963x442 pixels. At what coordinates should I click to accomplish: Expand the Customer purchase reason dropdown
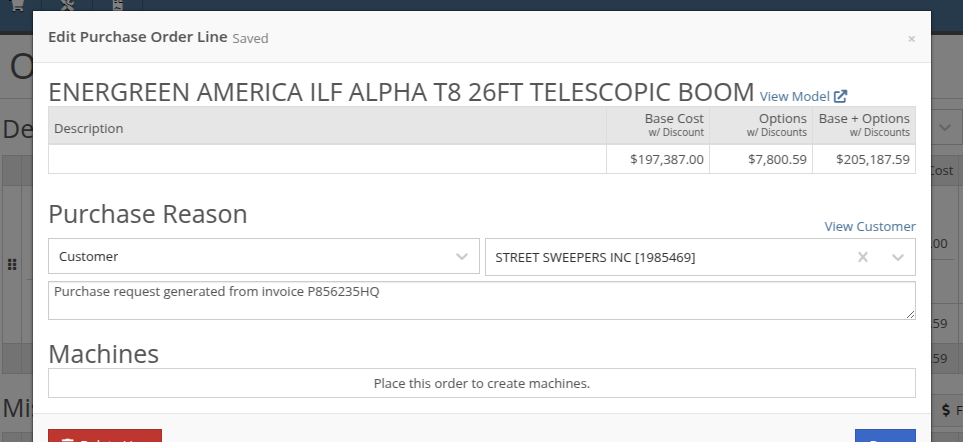pyautogui.click(x=263, y=257)
